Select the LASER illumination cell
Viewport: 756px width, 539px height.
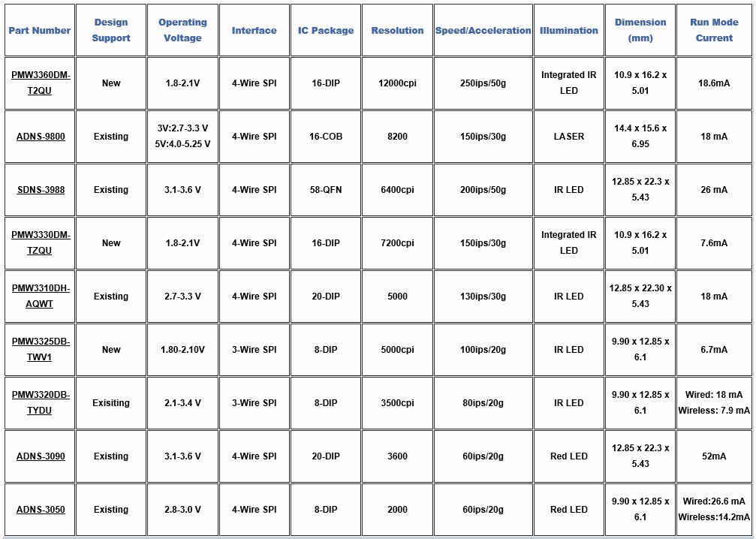click(568, 137)
